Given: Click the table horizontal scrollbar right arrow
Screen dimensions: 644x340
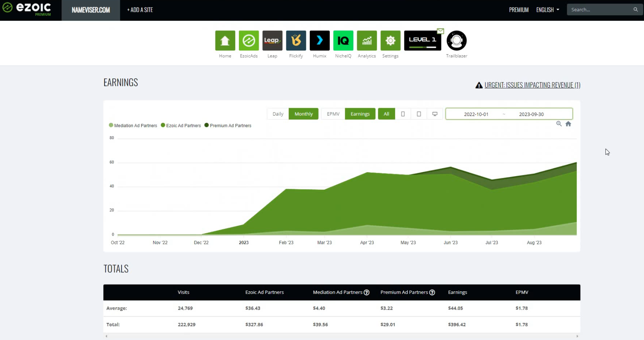Looking at the screenshot, I should [x=577, y=336].
